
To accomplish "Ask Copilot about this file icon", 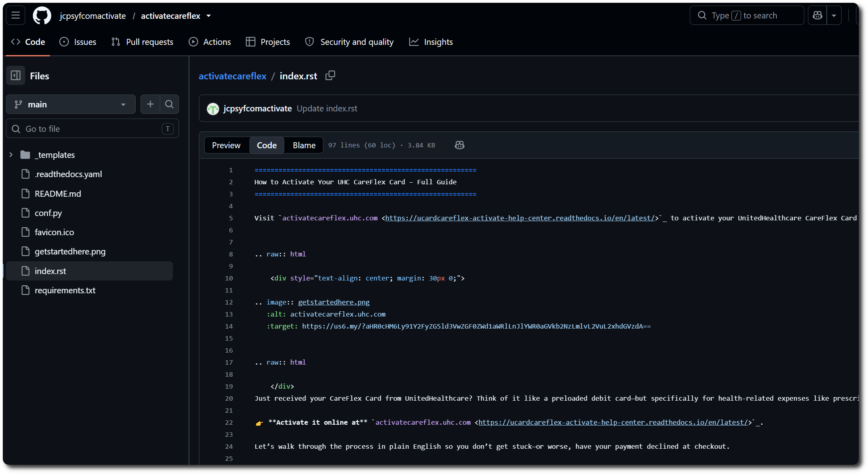I will (460, 145).
